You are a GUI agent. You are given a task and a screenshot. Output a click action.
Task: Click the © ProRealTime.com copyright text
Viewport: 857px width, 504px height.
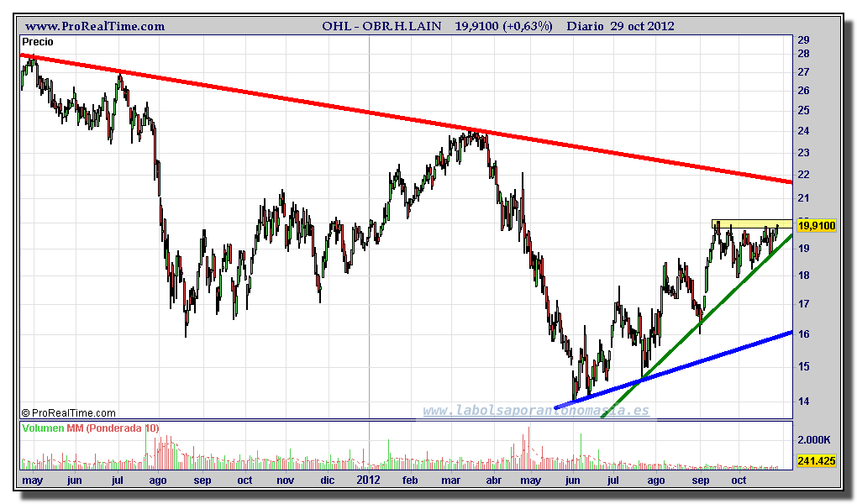[x=68, y=412]
